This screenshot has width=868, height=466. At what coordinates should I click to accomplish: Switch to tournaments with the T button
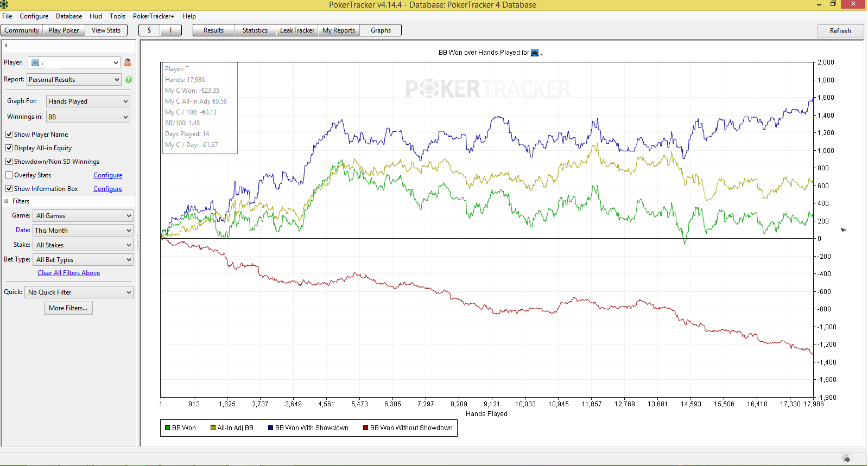coord(170,30)
